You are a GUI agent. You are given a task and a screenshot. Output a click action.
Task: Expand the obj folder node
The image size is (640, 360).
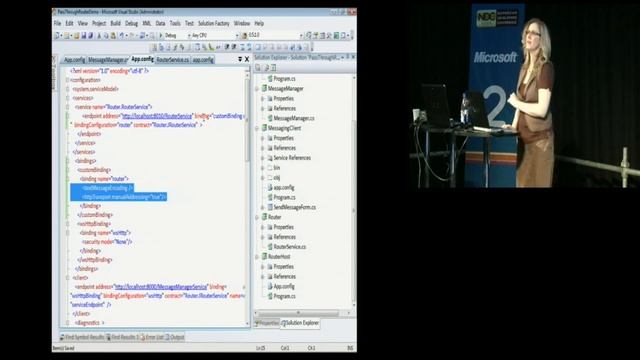pyautogui.click(x=263, y=178)
